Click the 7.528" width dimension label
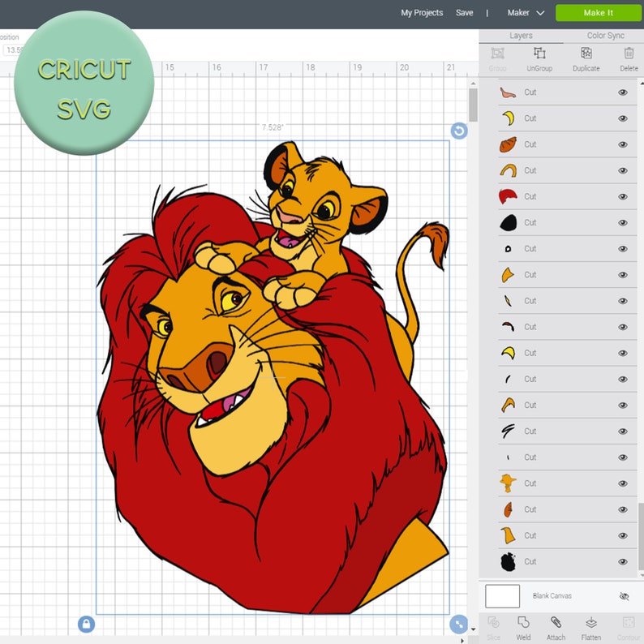 pos(273,127)
